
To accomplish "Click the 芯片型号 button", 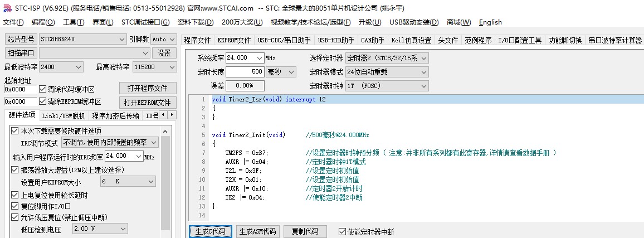I will coord(21,40).
